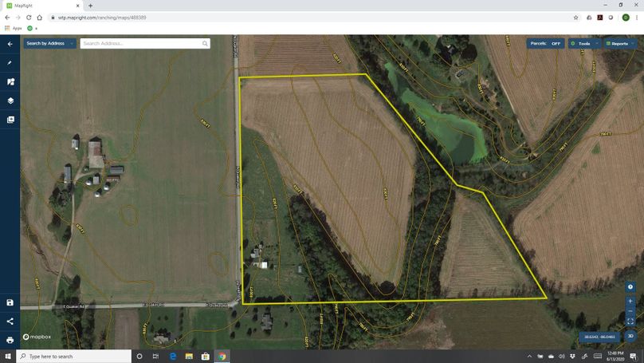Select the draw pencil tool in sidebar
Viewport: 644px width, 363px height.
coord(10,62)
